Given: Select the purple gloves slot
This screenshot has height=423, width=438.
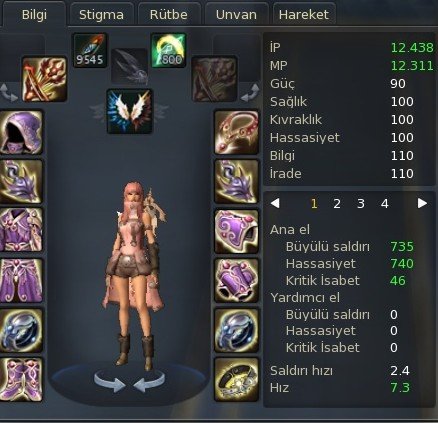Looking at the screenshot, I should point(236,280).
